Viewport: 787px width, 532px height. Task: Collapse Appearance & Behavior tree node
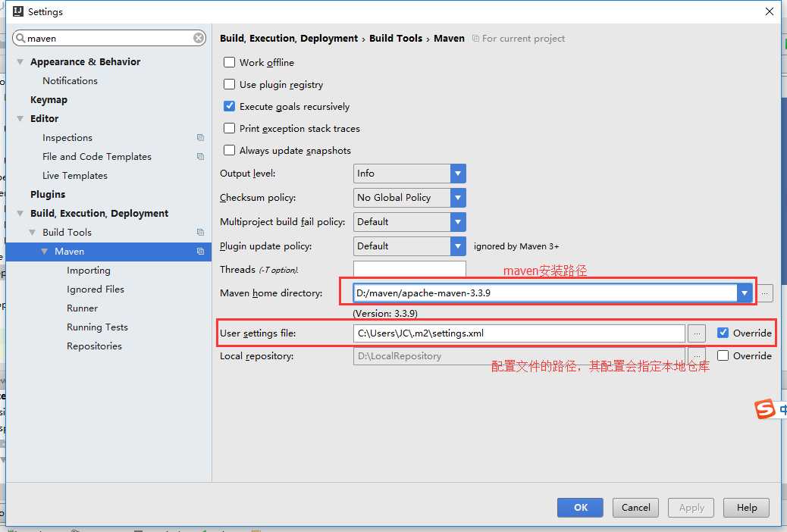tap(20, 61)
